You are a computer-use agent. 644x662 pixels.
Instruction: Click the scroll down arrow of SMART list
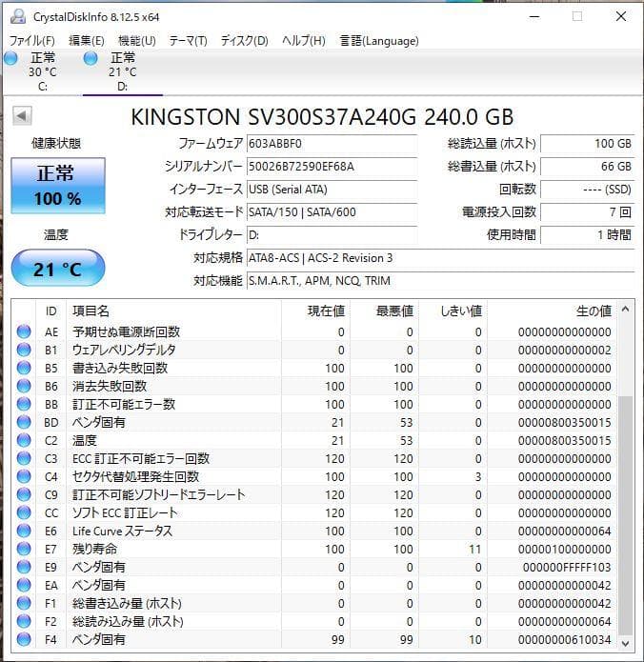pos(625,644)
